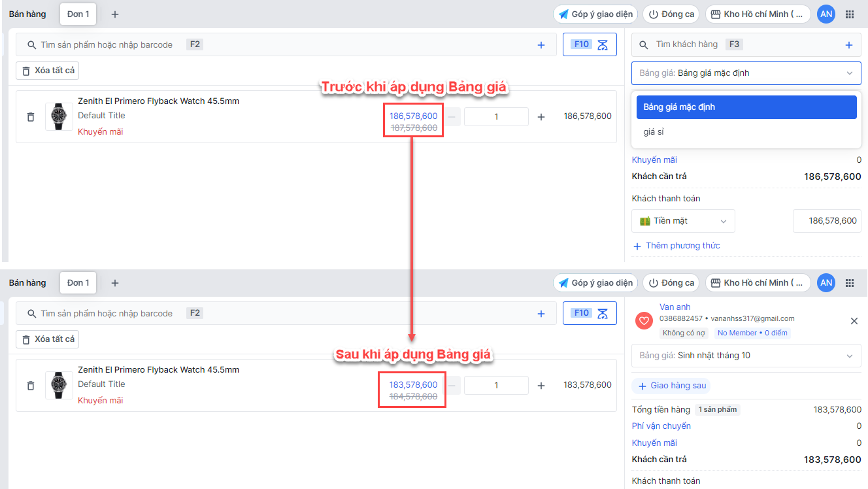868x489 pixels.
Task: Click Đóng ca in the upper screenshot
Action: click(671, 14)
